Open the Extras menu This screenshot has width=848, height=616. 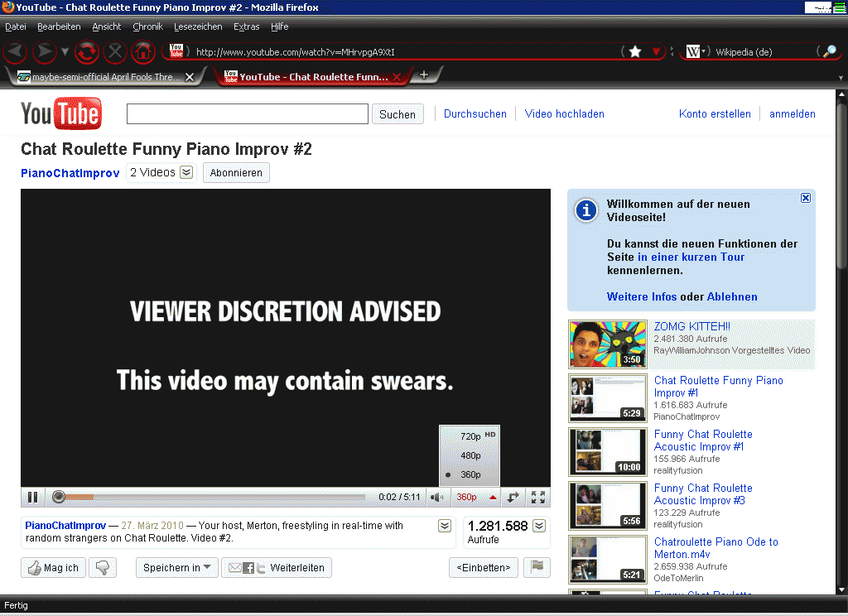coord(247,26)
